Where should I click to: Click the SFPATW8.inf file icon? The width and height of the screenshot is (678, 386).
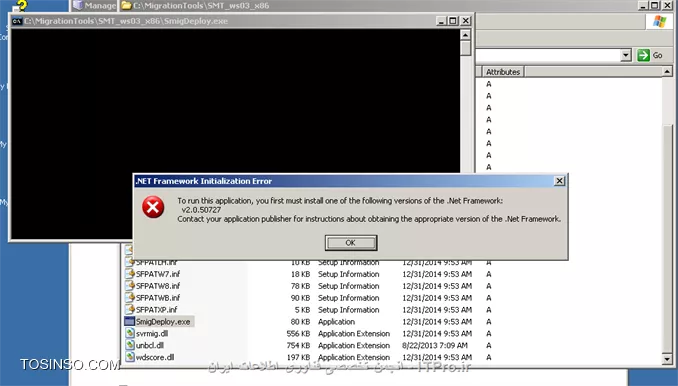click(130, 286)
